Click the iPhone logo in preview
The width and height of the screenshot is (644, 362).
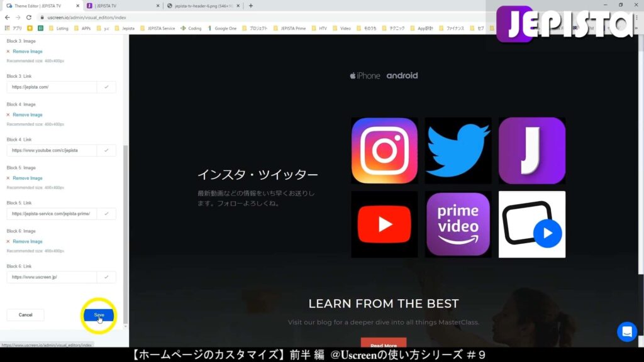click(x=365, y=75)
